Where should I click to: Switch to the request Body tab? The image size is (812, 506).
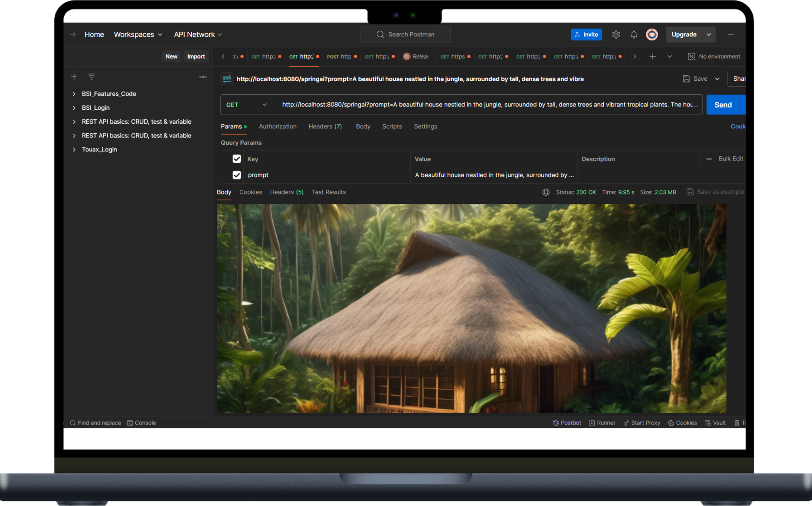click(363, 126)
